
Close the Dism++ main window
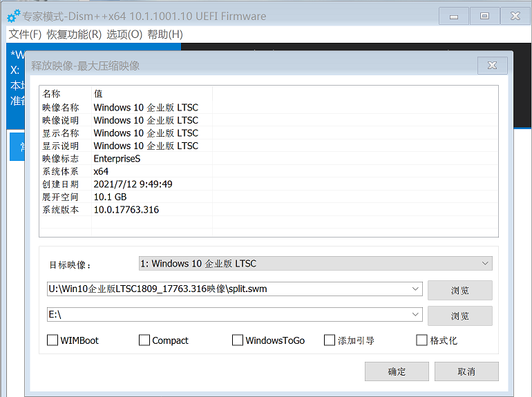coord(515,16)
